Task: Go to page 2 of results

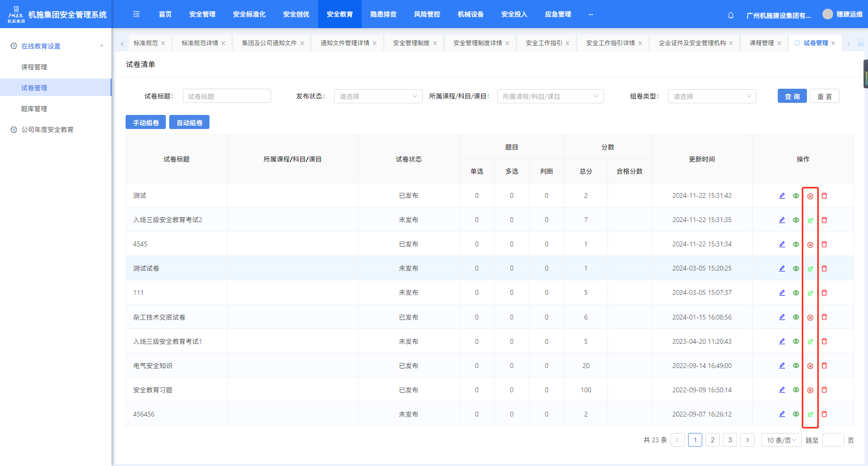Action: click(x=712, y=440)
